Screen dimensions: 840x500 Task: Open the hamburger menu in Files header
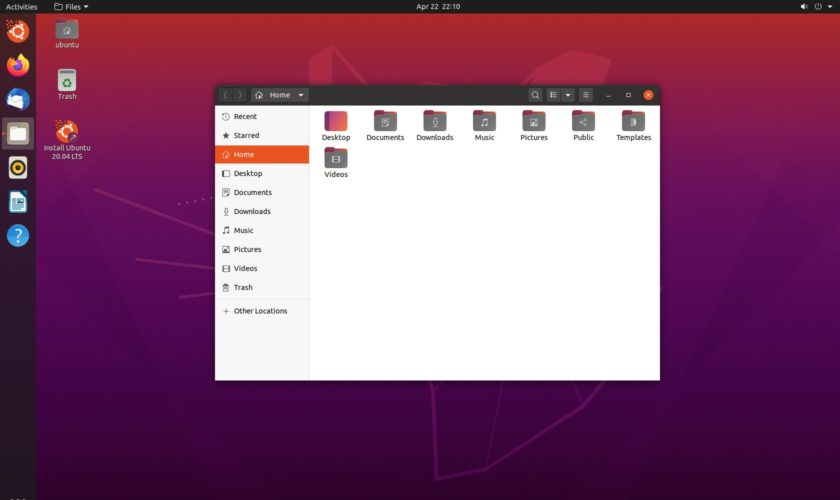586,95
